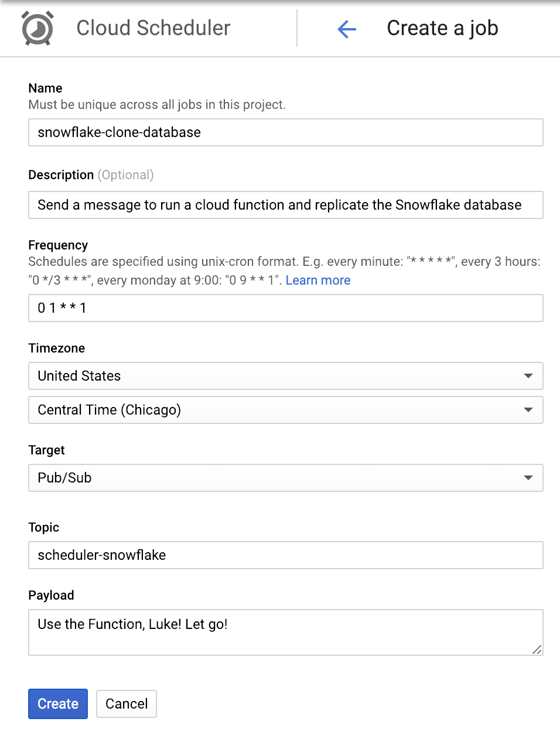
Task: Open the United States country dropdown
Action: click(285, 376)
